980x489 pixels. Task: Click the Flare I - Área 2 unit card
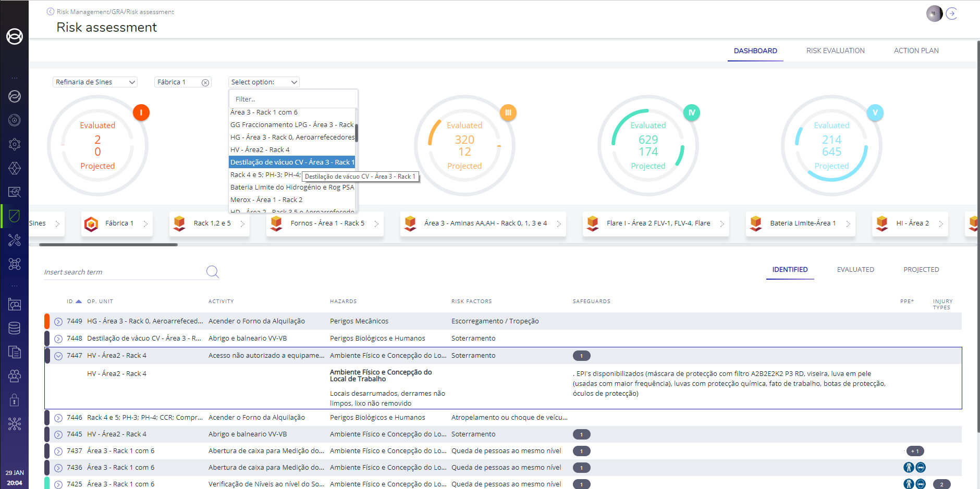click(x=655, y=223)
